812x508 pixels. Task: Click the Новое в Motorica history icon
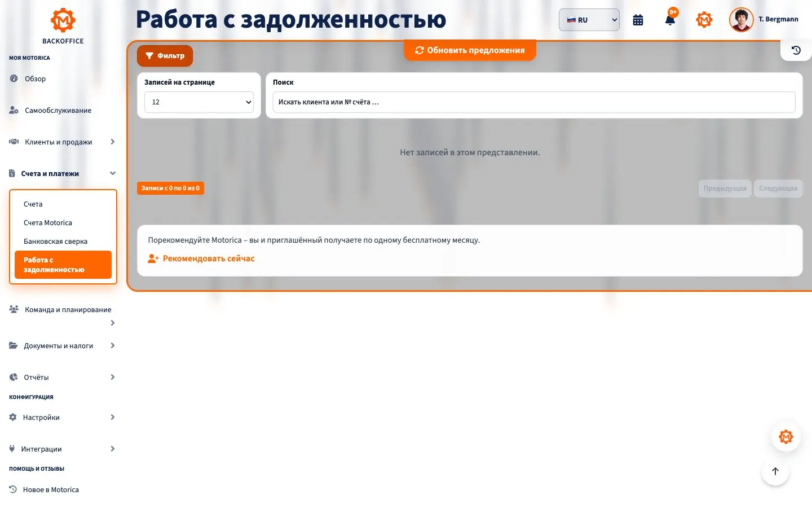pyautogui.click(x=13, y=489)
